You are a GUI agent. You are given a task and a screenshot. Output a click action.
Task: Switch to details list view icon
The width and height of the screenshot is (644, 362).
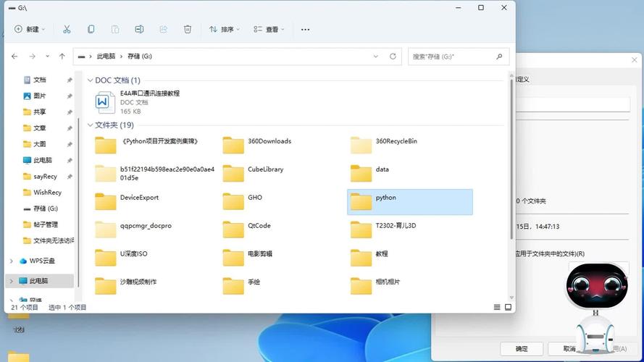497,307
